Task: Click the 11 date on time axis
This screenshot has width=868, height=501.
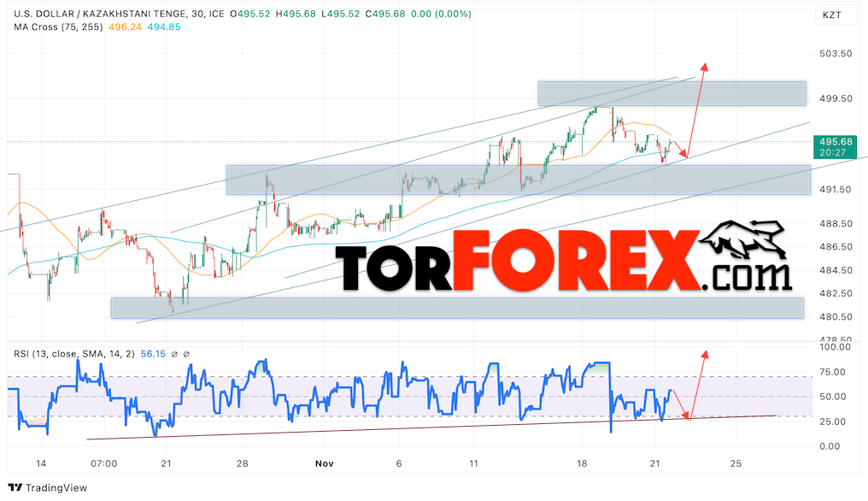Action: [x=473, y=463]
